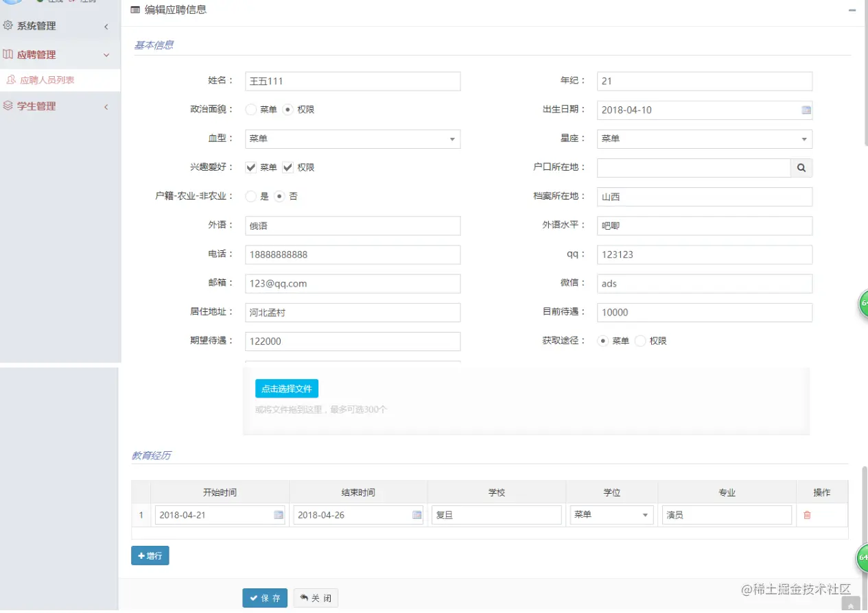Click the 专业 field containing 演员
The width and height of the screenshot is (868, 613).
(727, 515)
